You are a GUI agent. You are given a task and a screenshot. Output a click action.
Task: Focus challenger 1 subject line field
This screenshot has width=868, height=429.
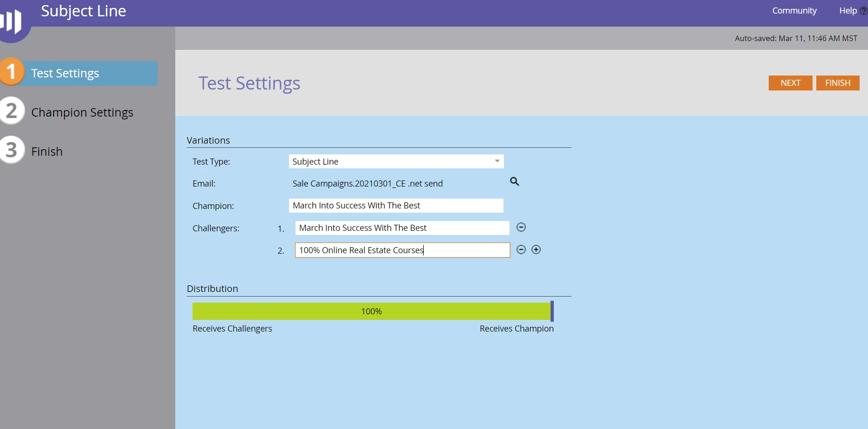click(x=402, y=228)
